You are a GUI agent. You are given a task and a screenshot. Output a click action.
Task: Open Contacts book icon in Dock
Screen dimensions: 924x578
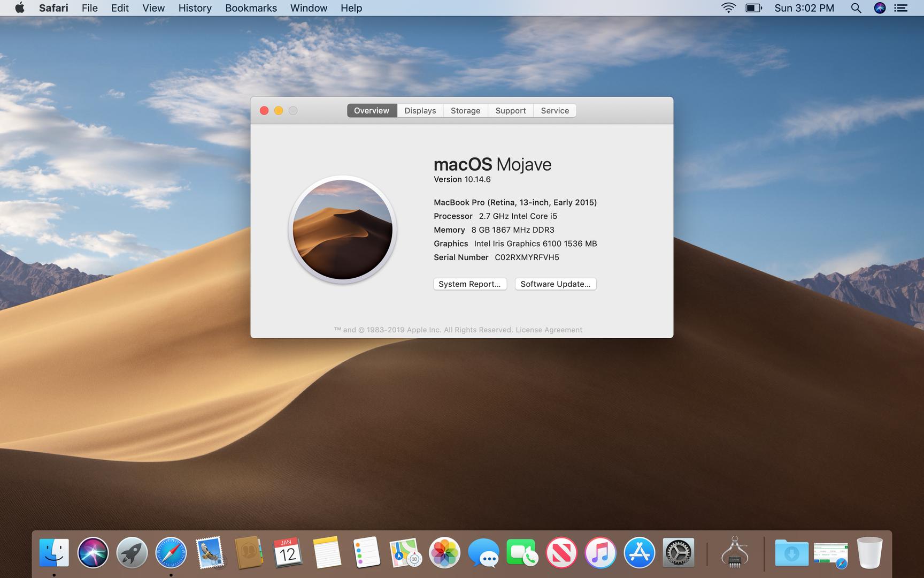click(x=249, y=553)
